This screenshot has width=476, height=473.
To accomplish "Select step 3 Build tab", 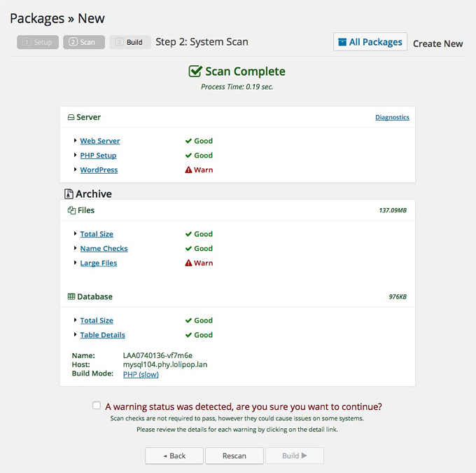I will [130, 42].
